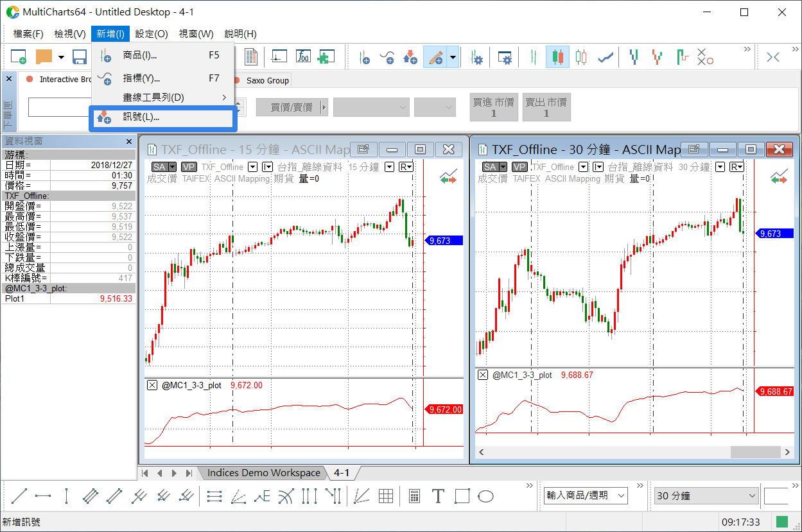
Task: Close the 資料視窗 data window panel
Action: click(128, 141)
